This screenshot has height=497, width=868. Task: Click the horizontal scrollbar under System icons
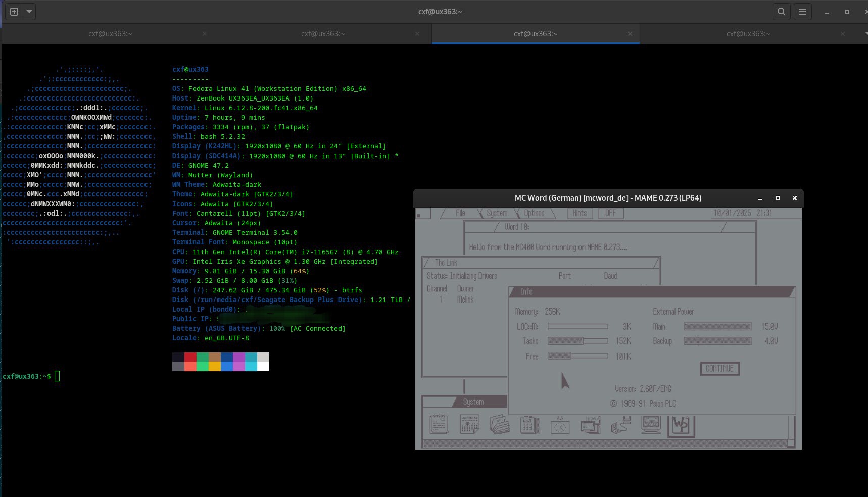[x=604, y=444]
